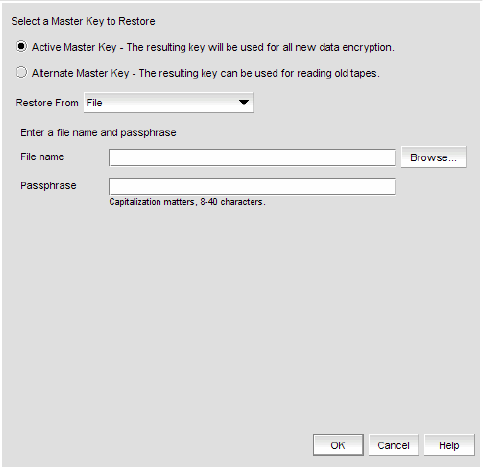
Task: Select the Active Master Key radio button
Action: [x=21, y=47]
